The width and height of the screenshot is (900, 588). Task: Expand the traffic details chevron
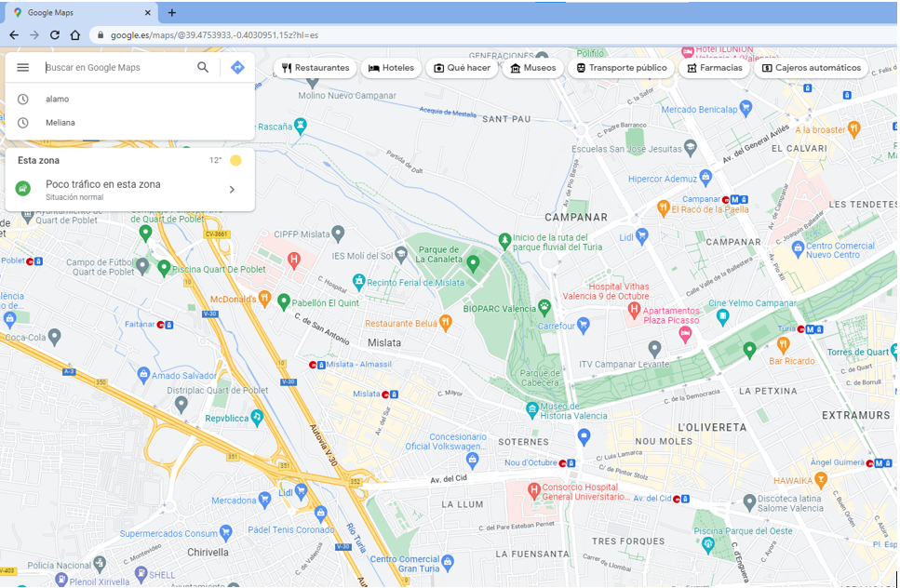coord(232,190)
